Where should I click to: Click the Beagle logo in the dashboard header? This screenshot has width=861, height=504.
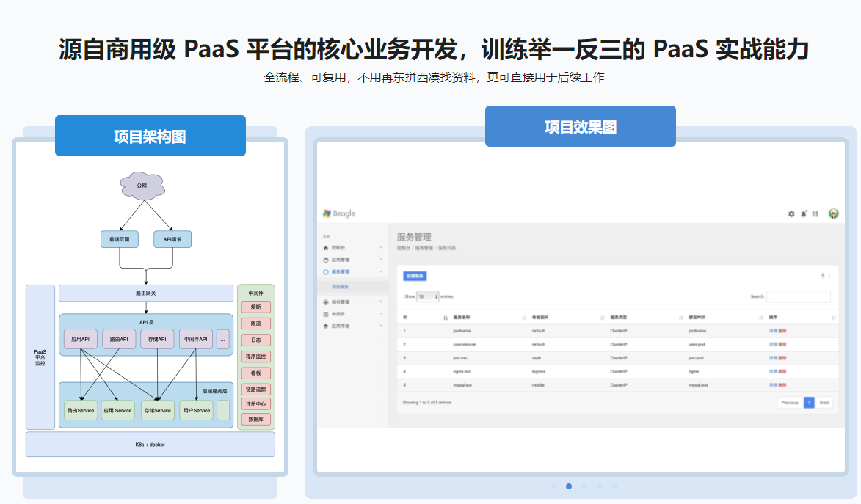point(339,213)
